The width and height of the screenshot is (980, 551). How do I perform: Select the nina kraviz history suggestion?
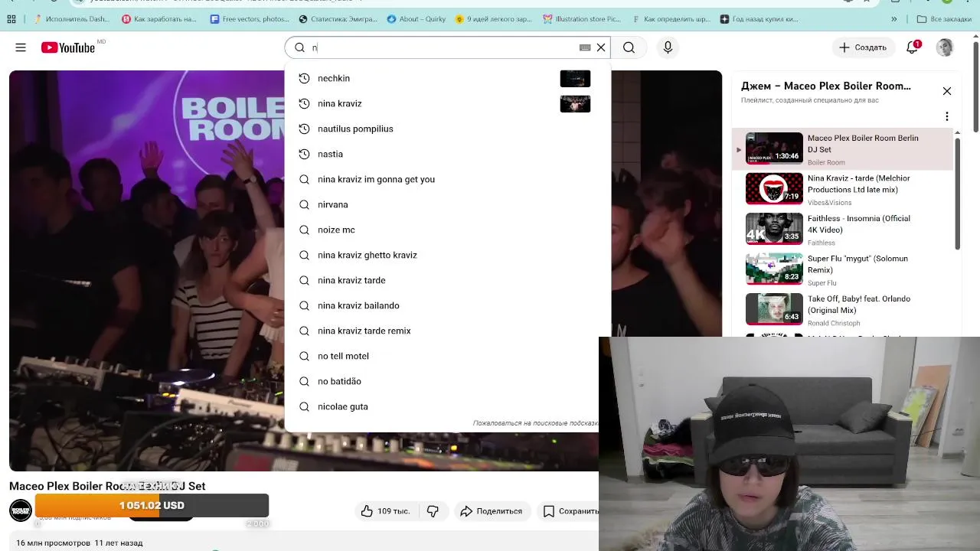click(x=447, y=103)
